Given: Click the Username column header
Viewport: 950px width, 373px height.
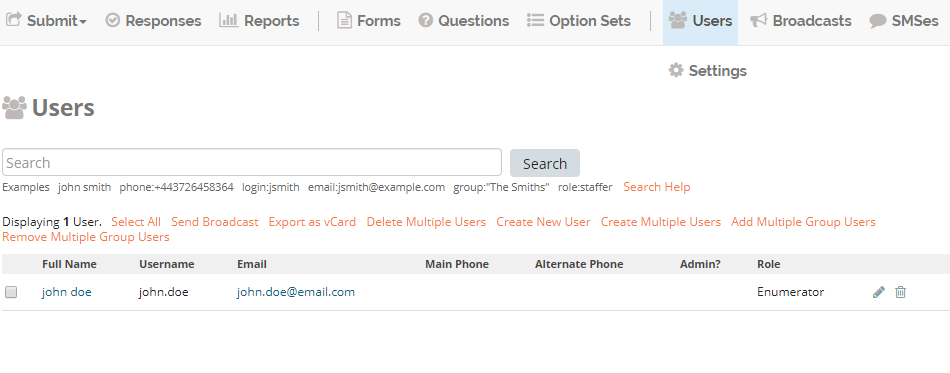Looking at the screenshot, I should tap(167, 265).
